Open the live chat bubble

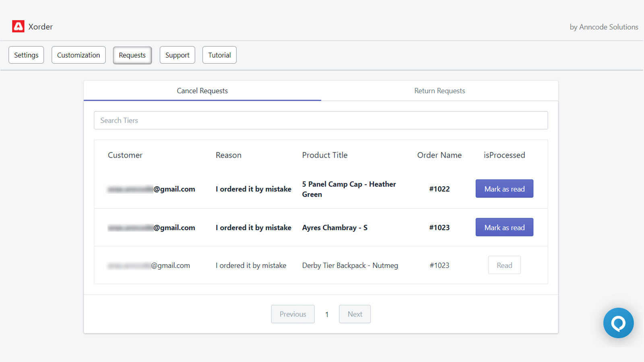tap(618, 323)
